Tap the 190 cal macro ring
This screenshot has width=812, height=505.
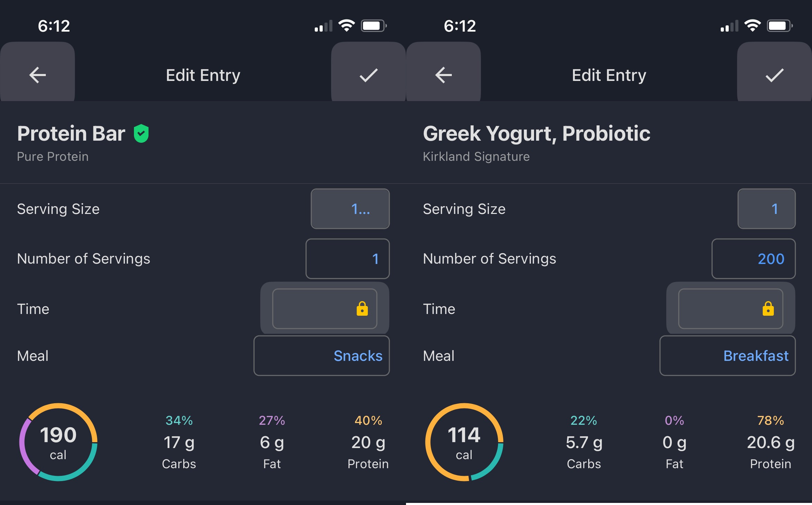(x=58, y=442)
